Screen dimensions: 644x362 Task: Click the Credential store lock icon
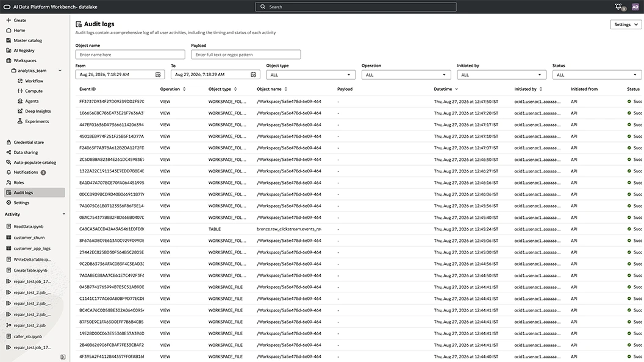coord(9,142)
